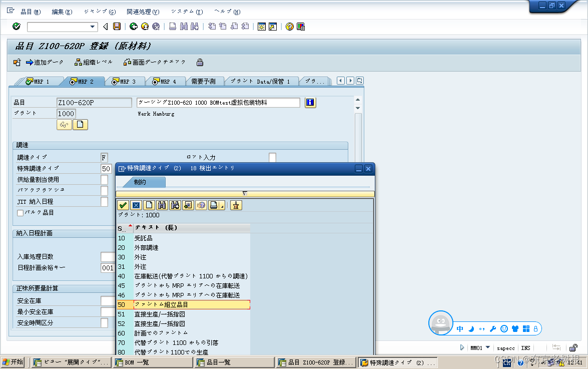Click the Print icon in main toolbar
Viewport: 588px width, 369px height.
[173, 26]
